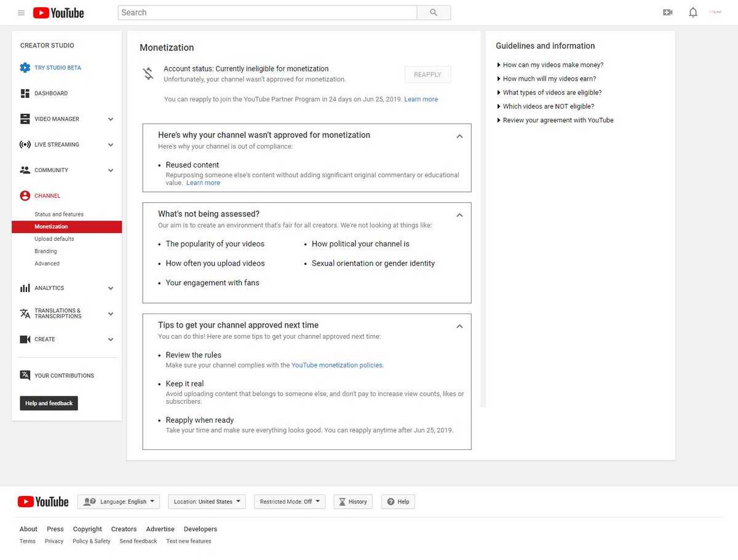Expand the Video Manager section chevron
The height and width of the screenshot is (560, 738).
[111, 119]
